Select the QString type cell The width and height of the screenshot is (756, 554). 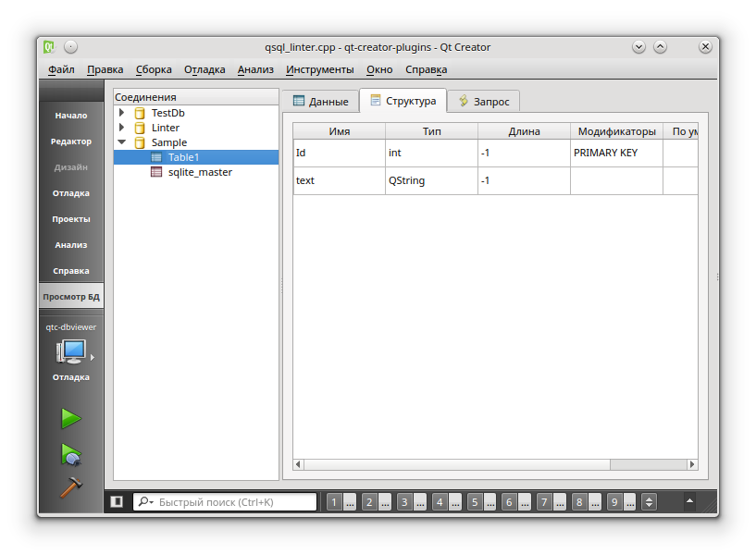[431, 180]
